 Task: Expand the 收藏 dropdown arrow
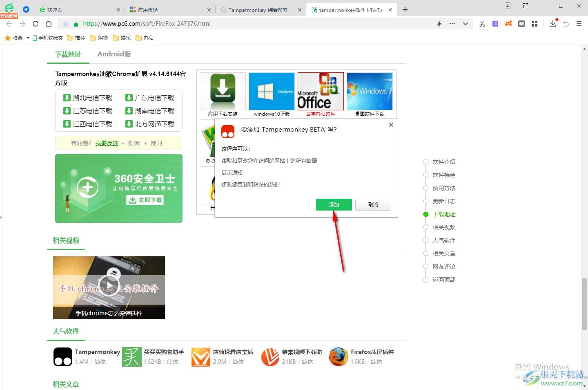28,38
